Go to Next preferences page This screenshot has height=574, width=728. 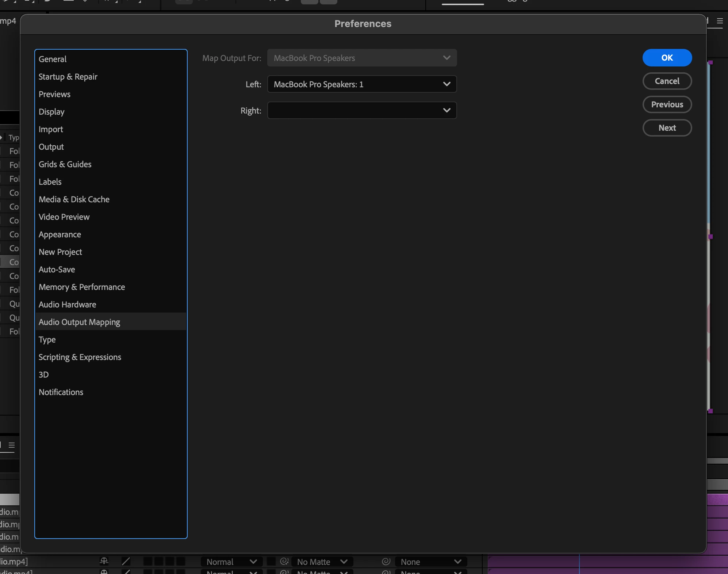coord(667,128)
